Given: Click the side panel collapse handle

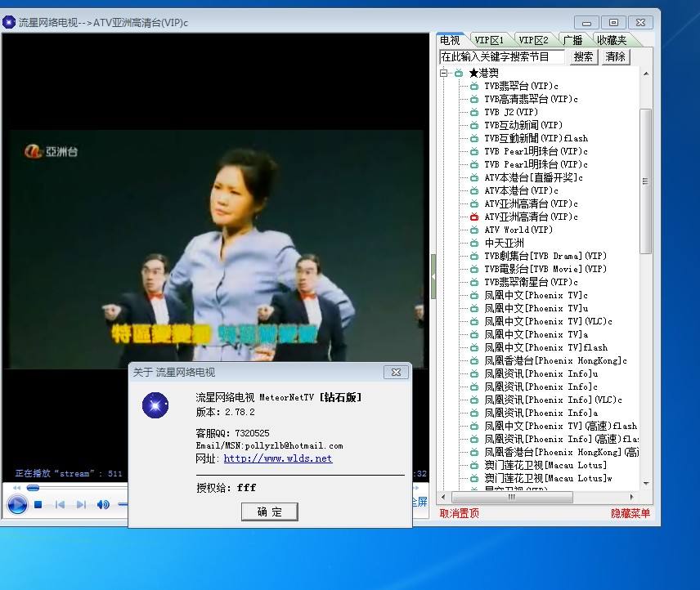Looking at the screenshot, I should coord(433,276).
